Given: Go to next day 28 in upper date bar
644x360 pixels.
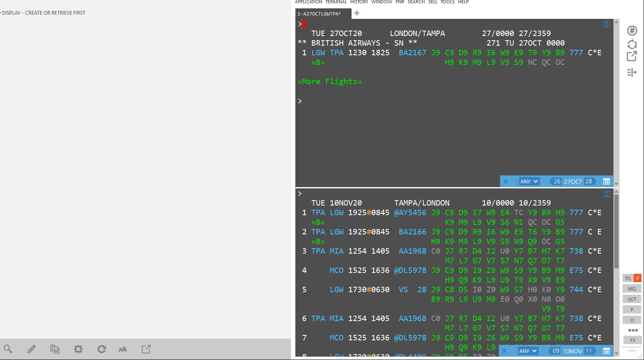Looking at the screenshot, I should point(589,181).
